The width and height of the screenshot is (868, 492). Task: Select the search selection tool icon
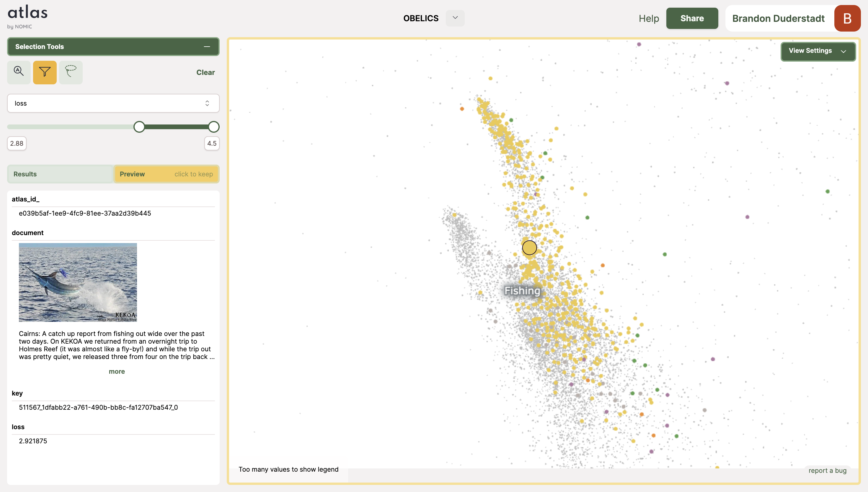[x=19, y=72]
